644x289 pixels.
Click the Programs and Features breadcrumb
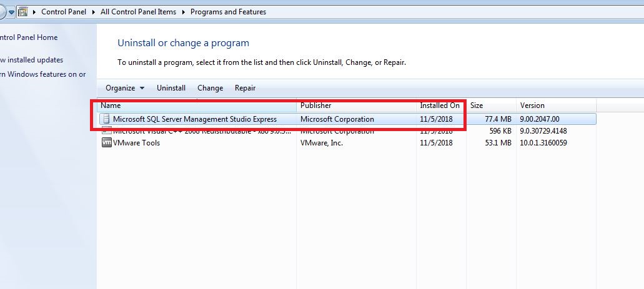[x=229, y=12]
